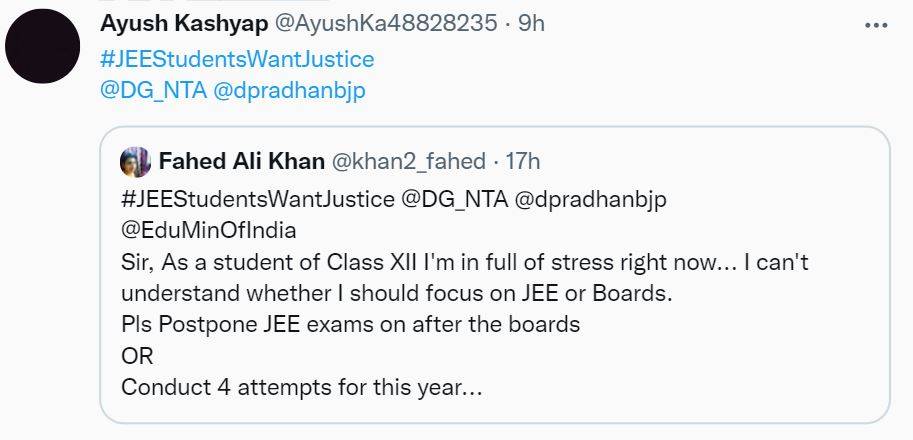Click the "Conduct 4 attempts" line
Image resolution: width=913 pixels, height=440 pixels.
click(x=301, y=387)
